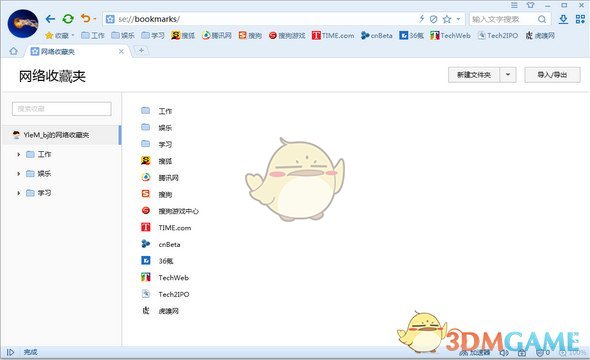Click the 36氪 icon in main list
The width and height of the screenshot is (590, 360).
[x=146, y=260]
